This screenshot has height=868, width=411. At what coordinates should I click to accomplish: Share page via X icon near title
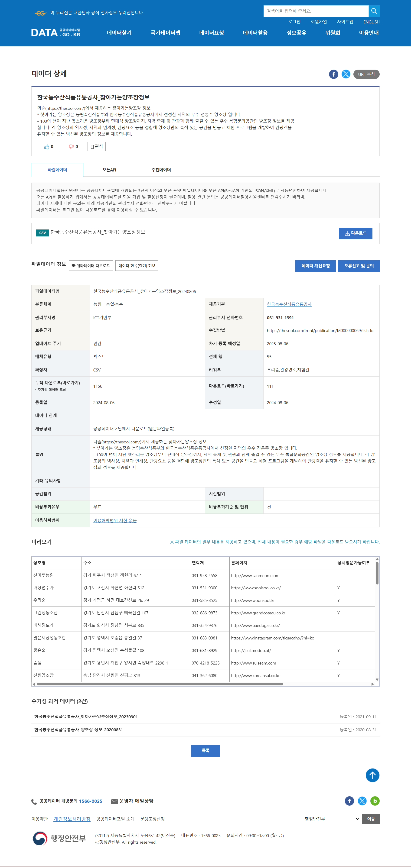tap(346, 74)
